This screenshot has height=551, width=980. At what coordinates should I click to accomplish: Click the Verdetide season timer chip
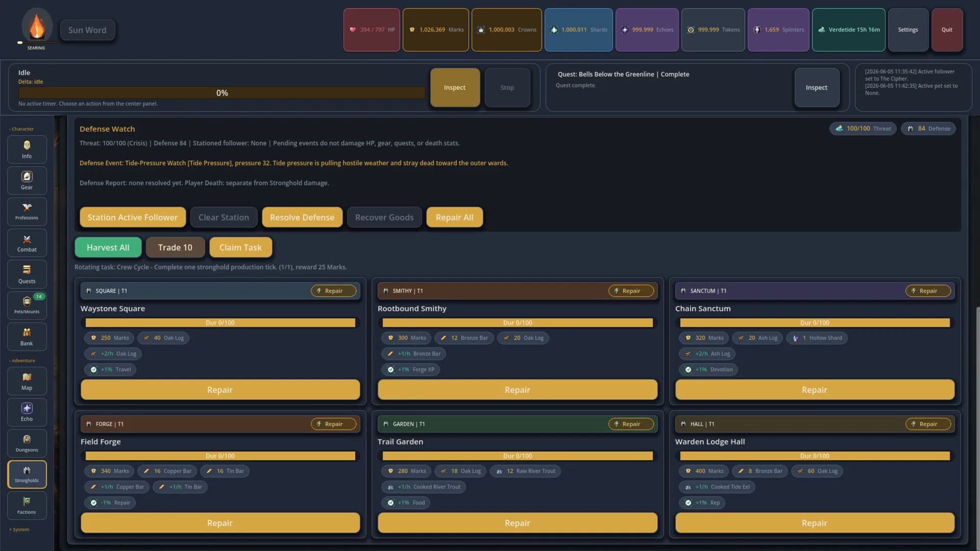849,30
